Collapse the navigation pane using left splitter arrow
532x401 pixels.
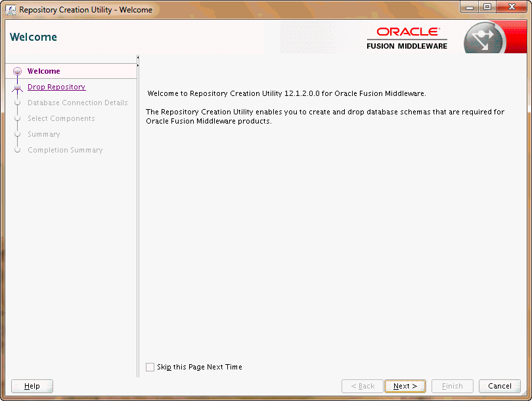pyautogui.click(x=138, y=57)
